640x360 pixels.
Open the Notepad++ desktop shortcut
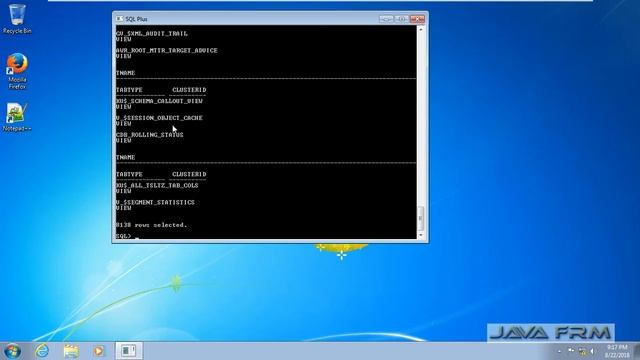(17, 117)
